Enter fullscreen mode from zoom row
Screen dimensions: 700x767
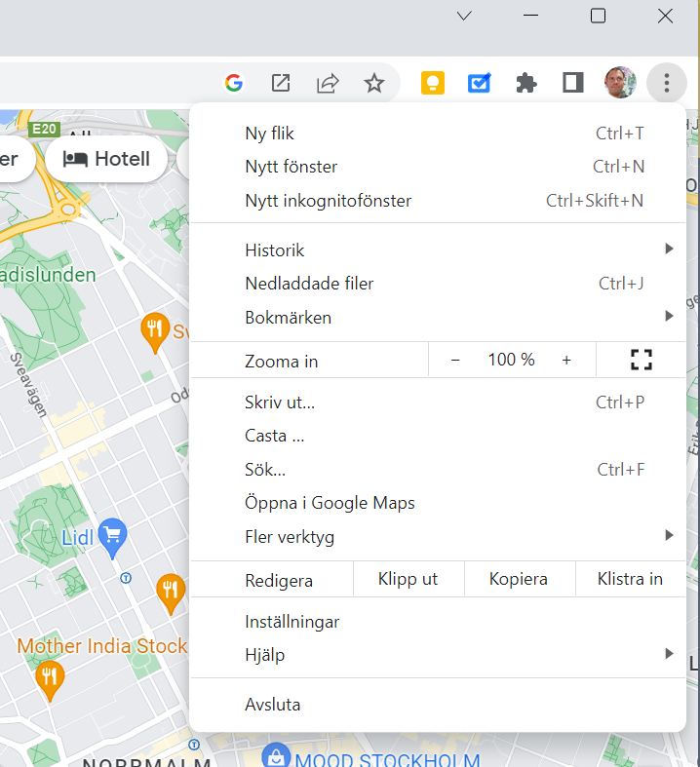pyautogui.click(x=641, y=360)
